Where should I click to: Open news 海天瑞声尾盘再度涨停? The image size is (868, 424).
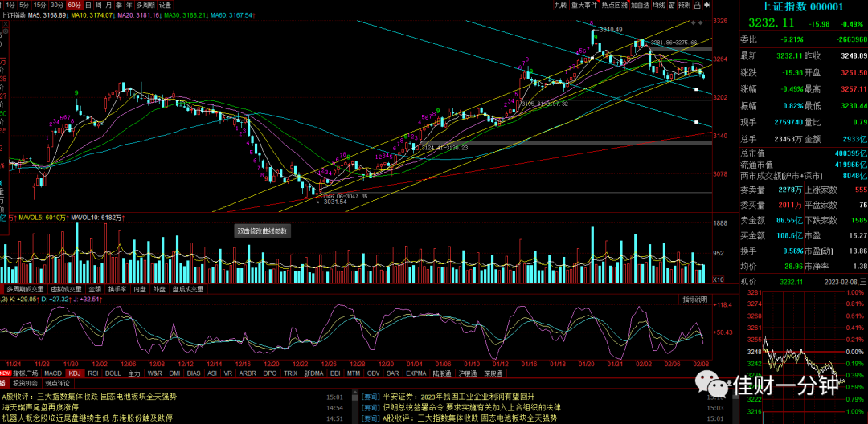[x=40, y=407]
